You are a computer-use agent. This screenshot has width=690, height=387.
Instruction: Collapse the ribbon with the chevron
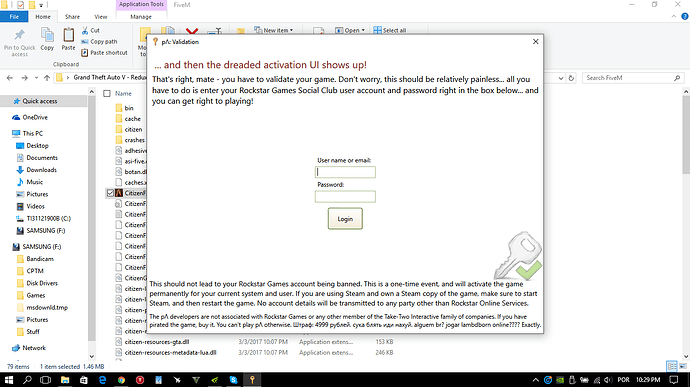tap(674, 16)
